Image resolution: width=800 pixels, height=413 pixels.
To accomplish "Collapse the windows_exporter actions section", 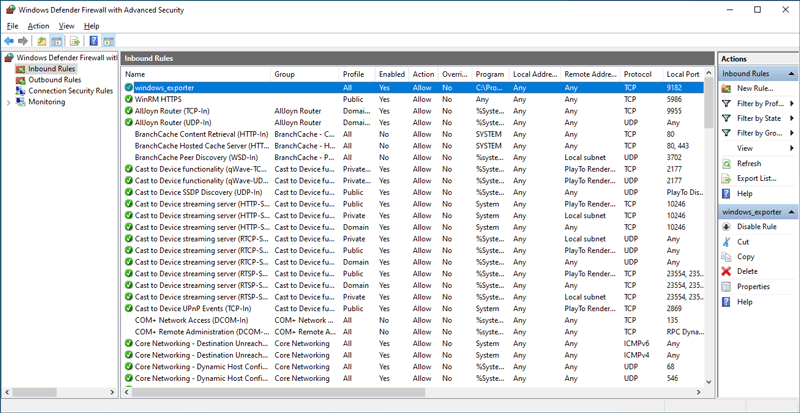I will [x=791, y=212].
